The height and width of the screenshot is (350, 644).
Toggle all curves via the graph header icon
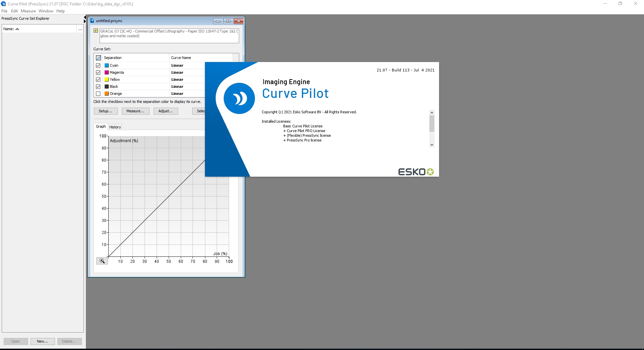point(98,58)
